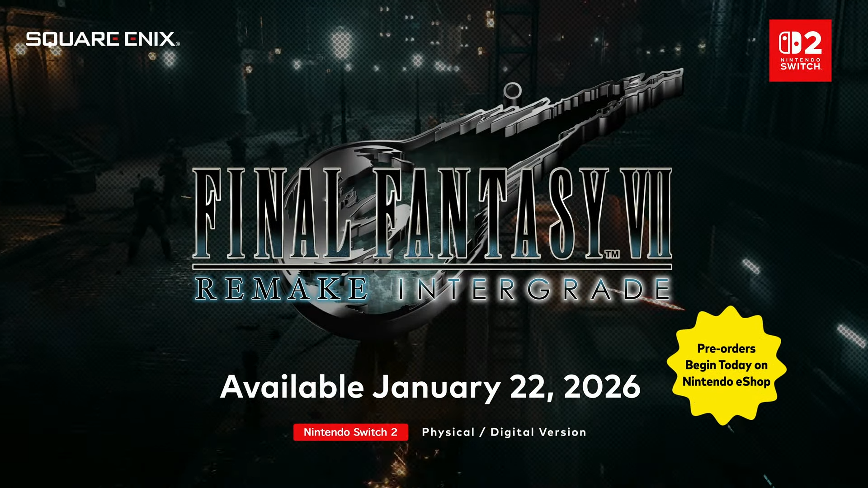Screen dimensions: 868x488
Task: Click the REMAKE subtitle word
Action: (x=281, y=289)
